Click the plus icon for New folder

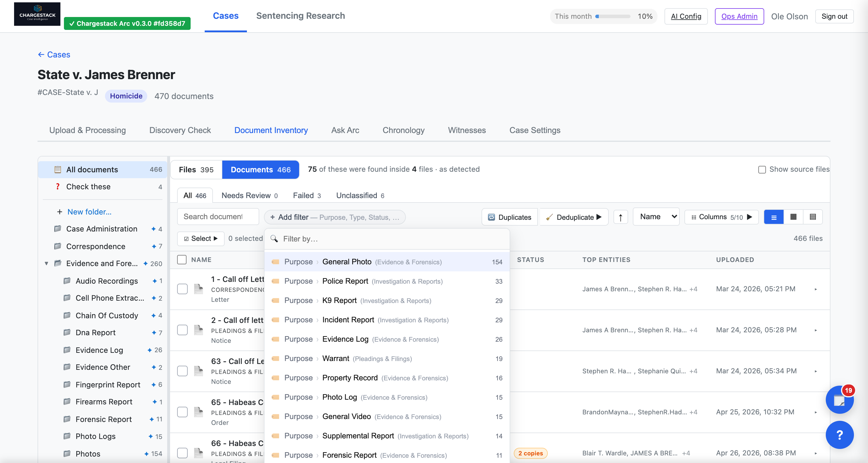[x=59, y=212]
